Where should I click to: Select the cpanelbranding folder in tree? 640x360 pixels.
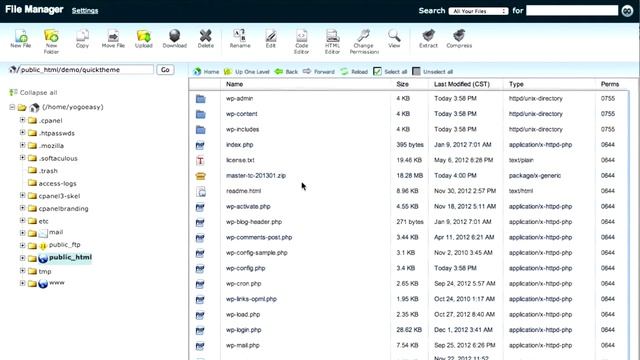point(63,209)
